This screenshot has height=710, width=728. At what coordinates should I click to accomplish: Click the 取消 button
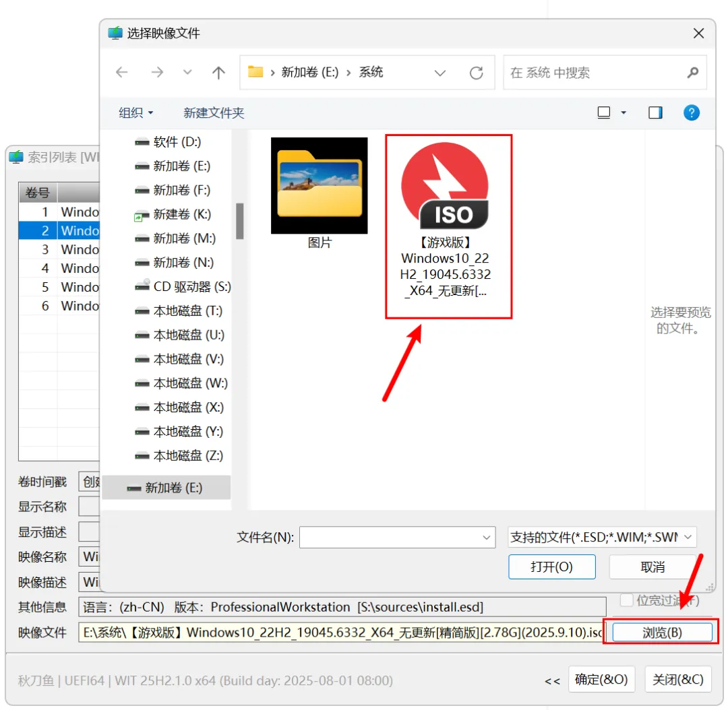(653, 567)
